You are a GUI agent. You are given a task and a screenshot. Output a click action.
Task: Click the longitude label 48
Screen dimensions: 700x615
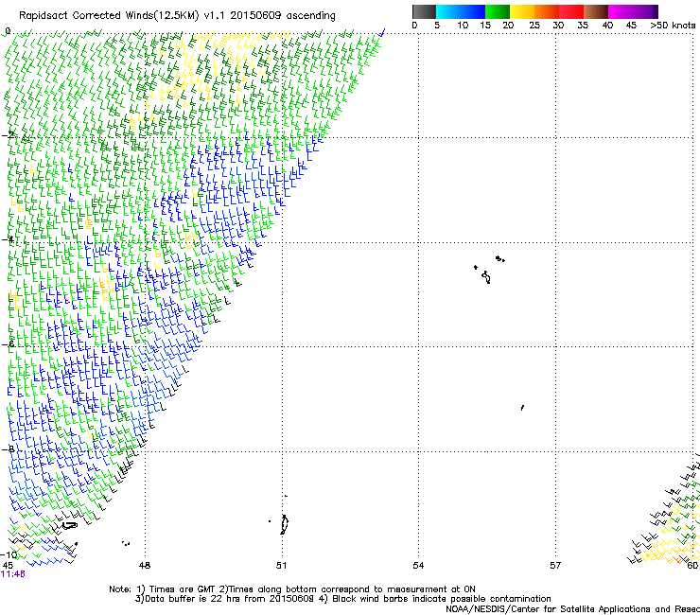coord(145,566)
